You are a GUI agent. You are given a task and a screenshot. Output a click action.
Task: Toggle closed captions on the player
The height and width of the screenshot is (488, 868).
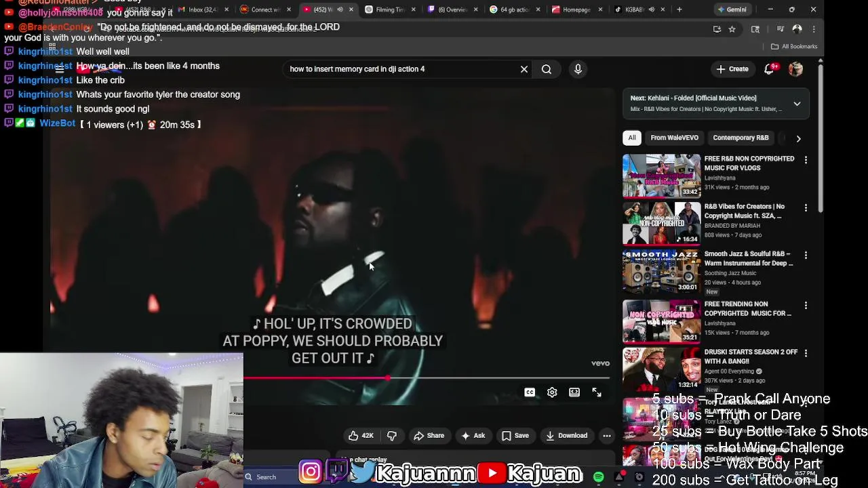click(530, 392)
